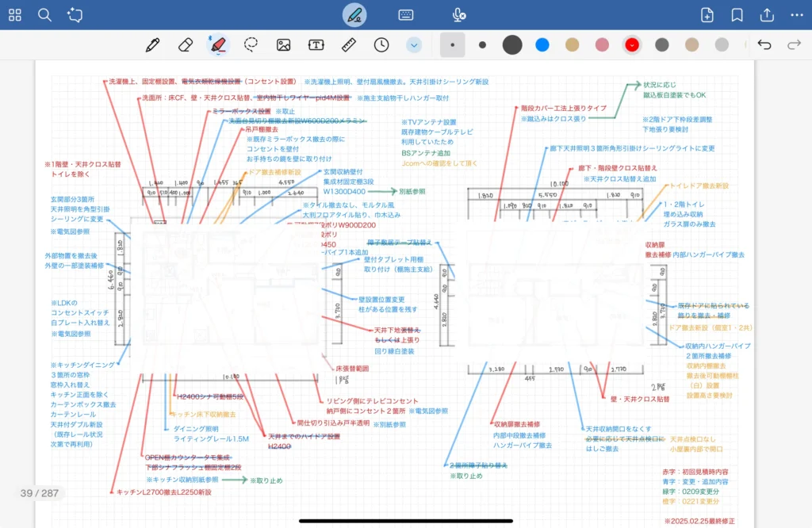812x528 pixels.
Task: Click the search magnifier icon
Action: (x=45, y=15)
